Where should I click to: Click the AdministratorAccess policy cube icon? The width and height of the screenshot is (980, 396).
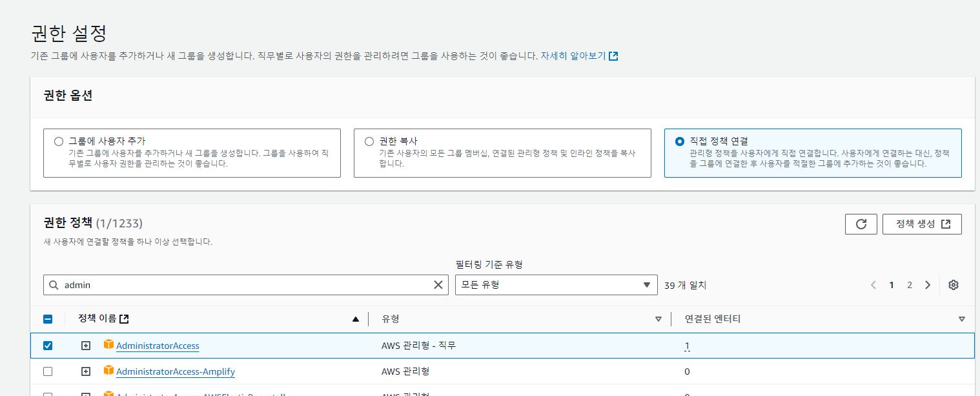pyautogui.click(x=108, y=345)
